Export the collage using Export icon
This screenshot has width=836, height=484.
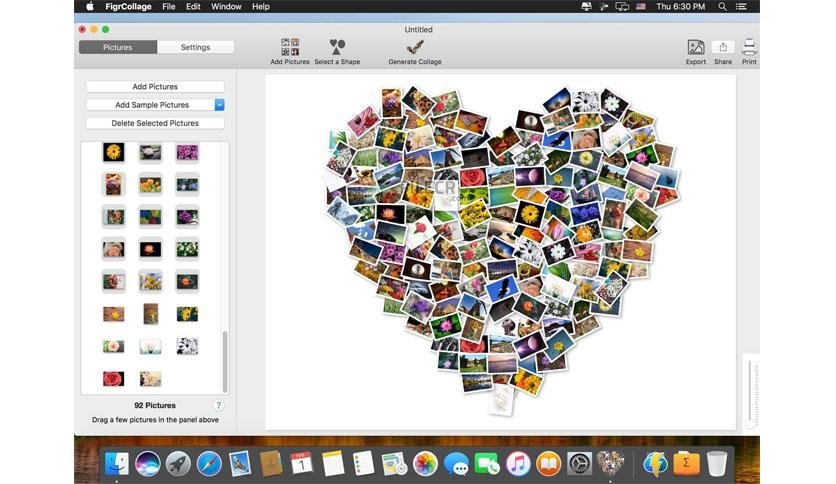(x=695, y=47)
